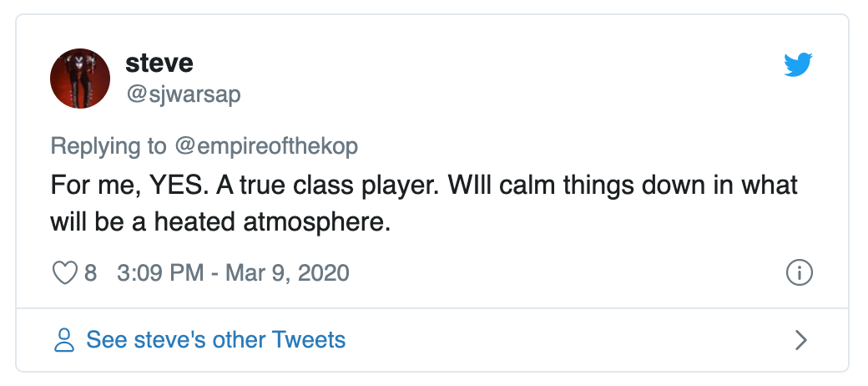Open the @empireofthekop mention
This screenshot has height=386, width=868.
265,145
